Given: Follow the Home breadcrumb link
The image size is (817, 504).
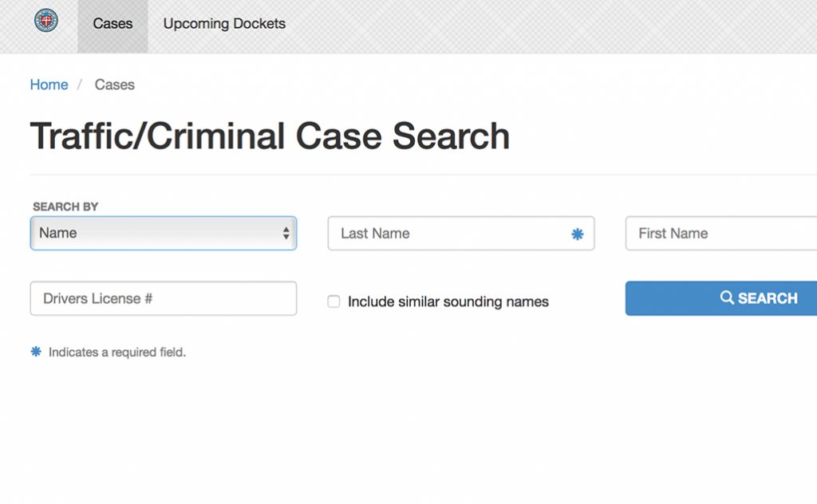Looking at the screenshot, I should point(49,85).
